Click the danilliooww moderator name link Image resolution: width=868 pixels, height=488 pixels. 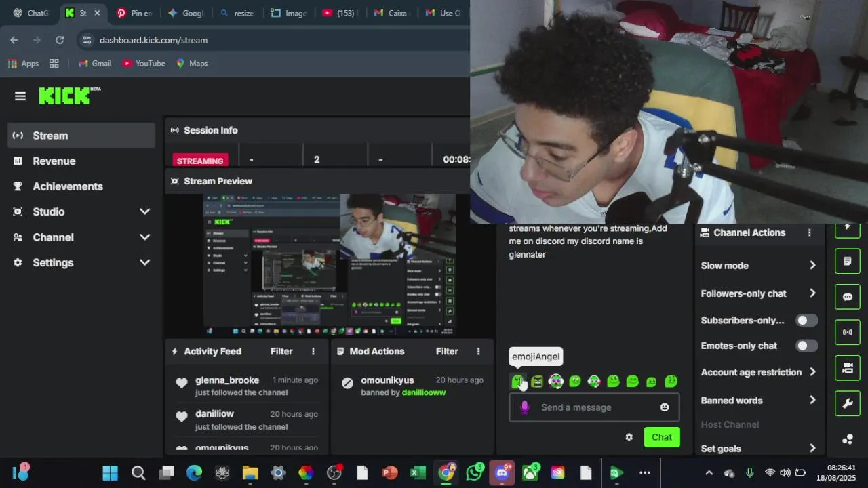(424, 392)
